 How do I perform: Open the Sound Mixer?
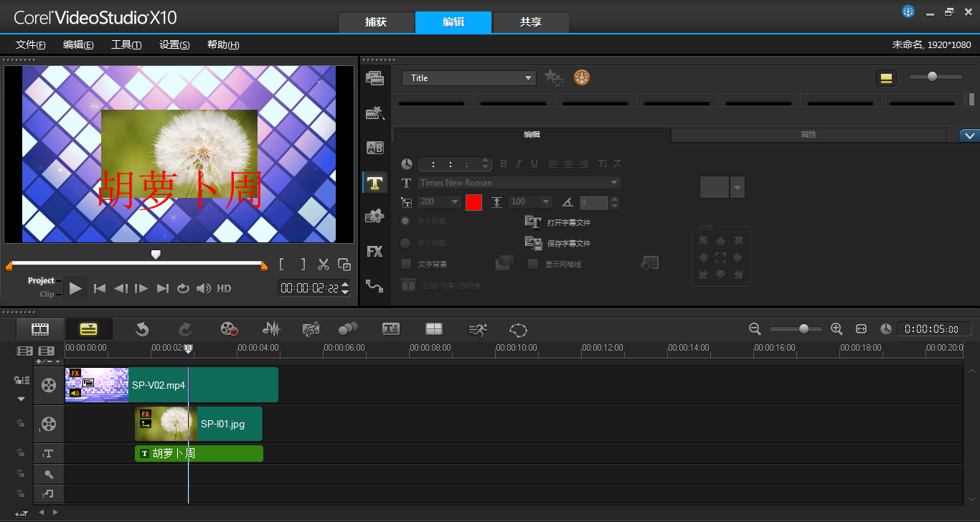point(271,329)
